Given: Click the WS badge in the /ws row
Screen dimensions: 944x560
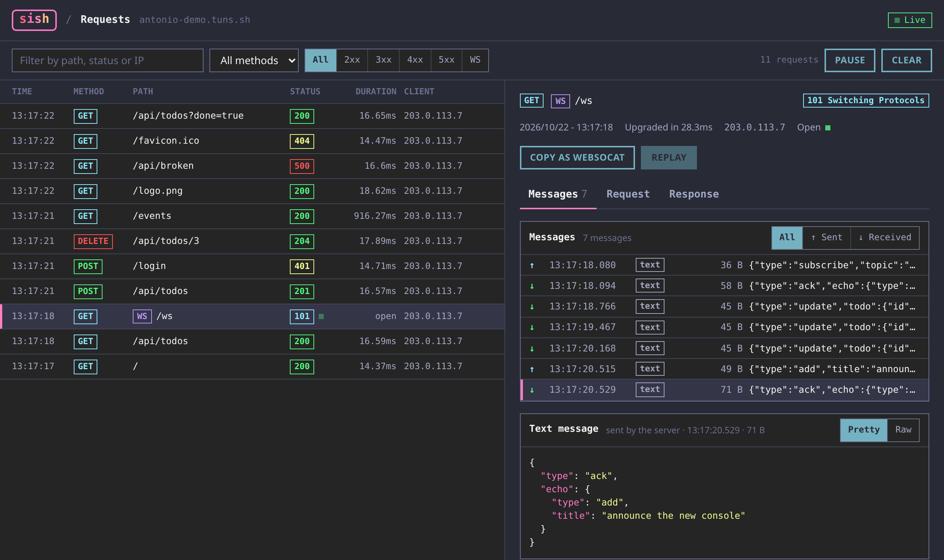Looking at the screenshot, I should (142, 316).
